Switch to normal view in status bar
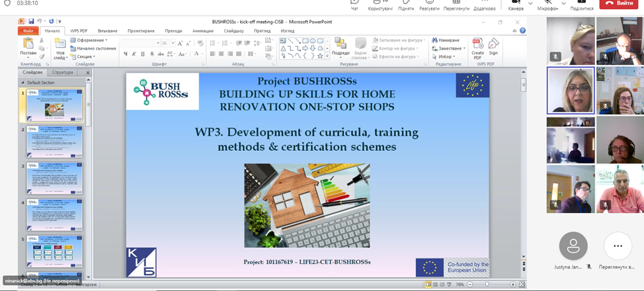Screen dimensions: 644x291 pos(428,284)
